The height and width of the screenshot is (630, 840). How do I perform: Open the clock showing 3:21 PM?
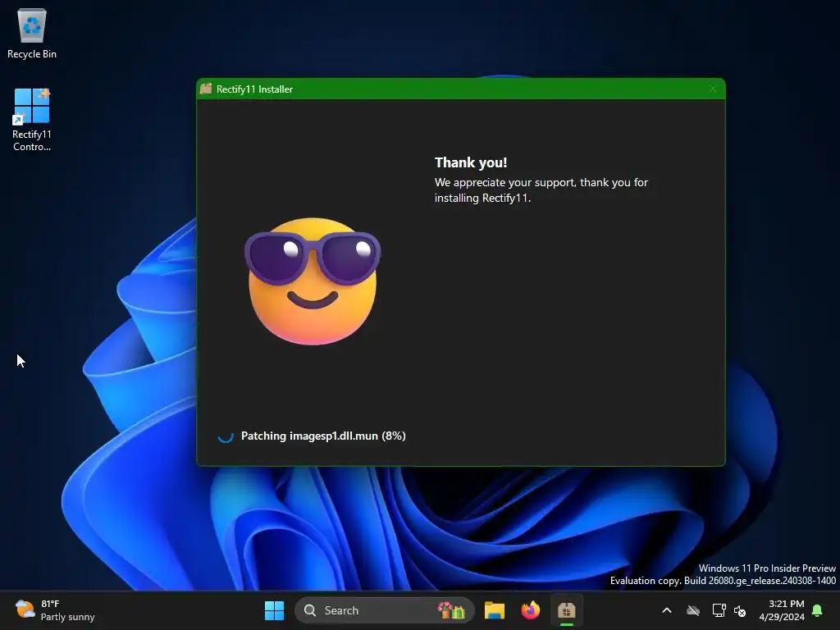(x=782, y=610)
